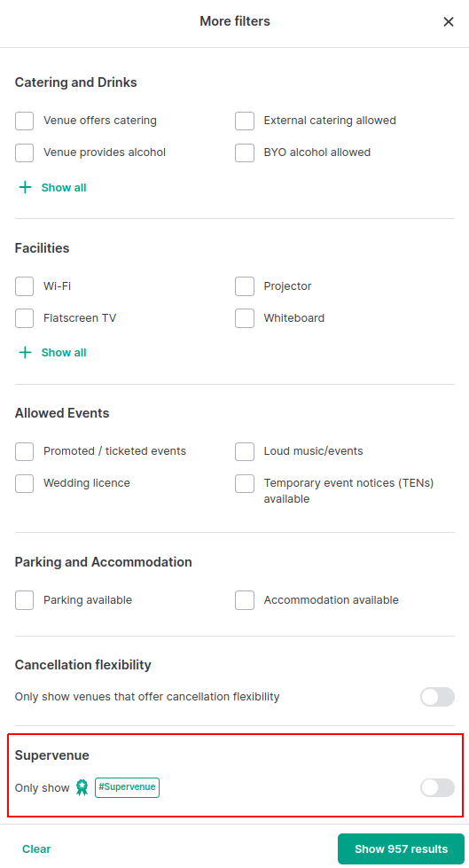Click the plus icon under Facilities

click(25, 353)
